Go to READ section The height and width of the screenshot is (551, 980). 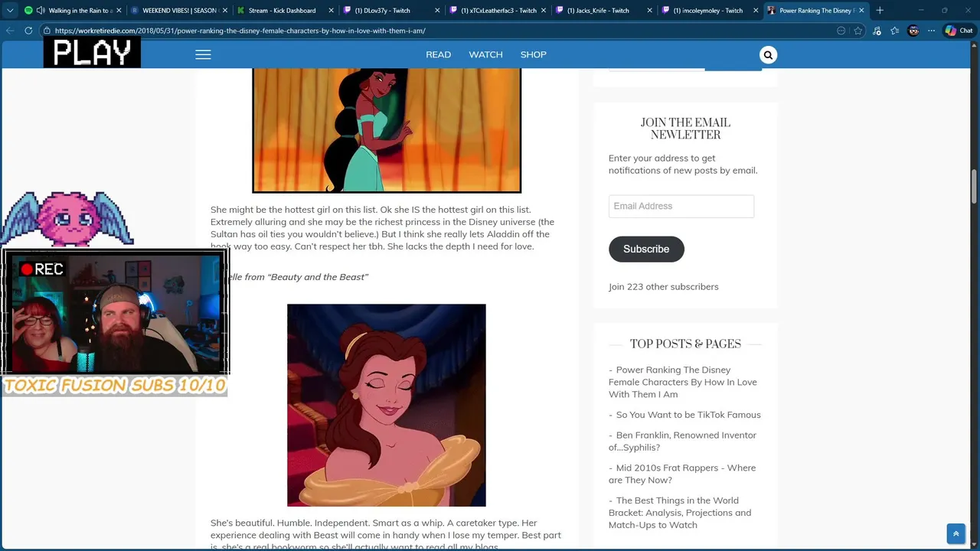point(438,54)
